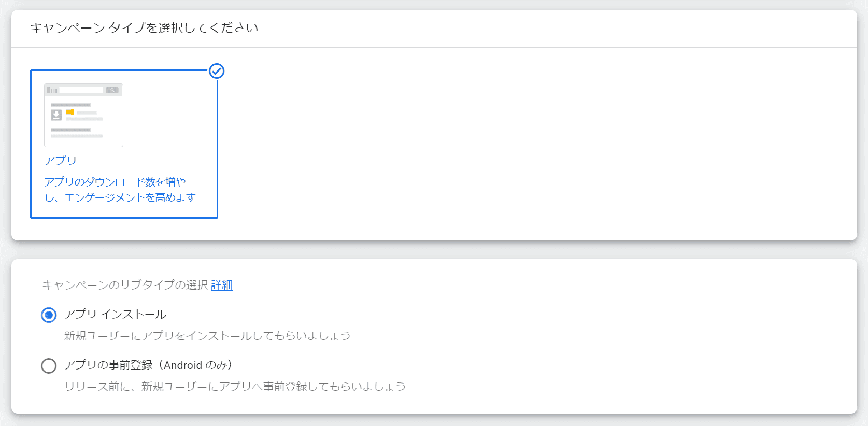Click the download arrow icon in the thumbnail
Screen dimensions: 868x426
coord(56,115)
